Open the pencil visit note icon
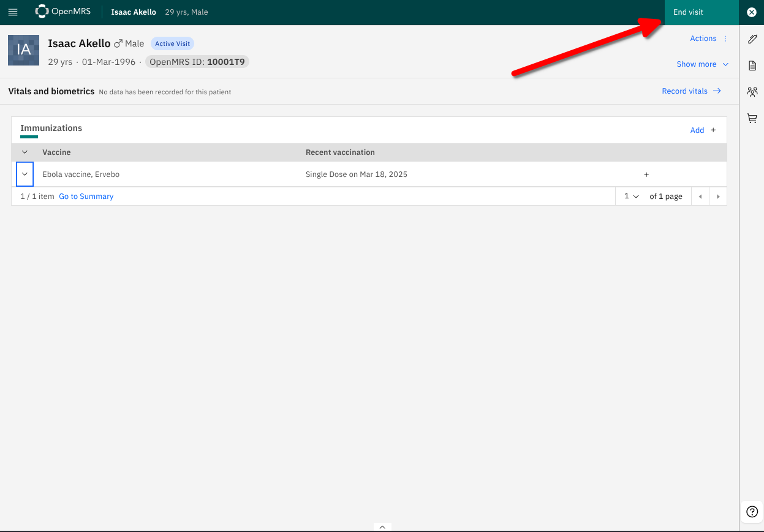 point(752,39)
